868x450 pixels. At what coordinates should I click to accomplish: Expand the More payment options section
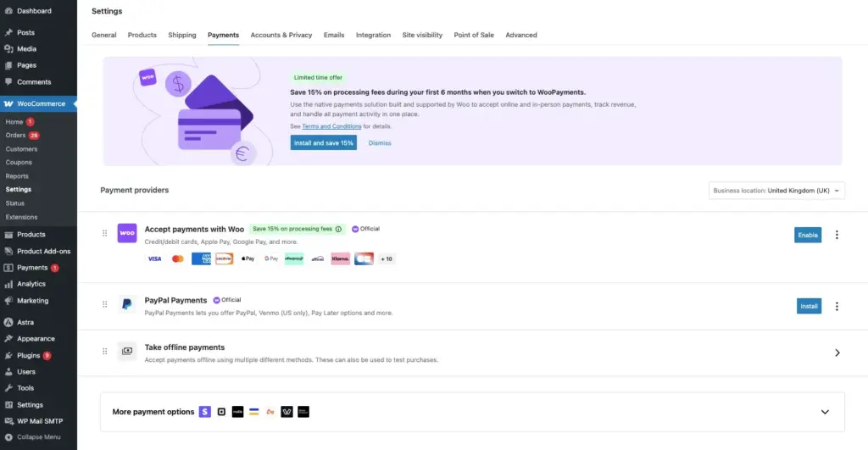825,412
